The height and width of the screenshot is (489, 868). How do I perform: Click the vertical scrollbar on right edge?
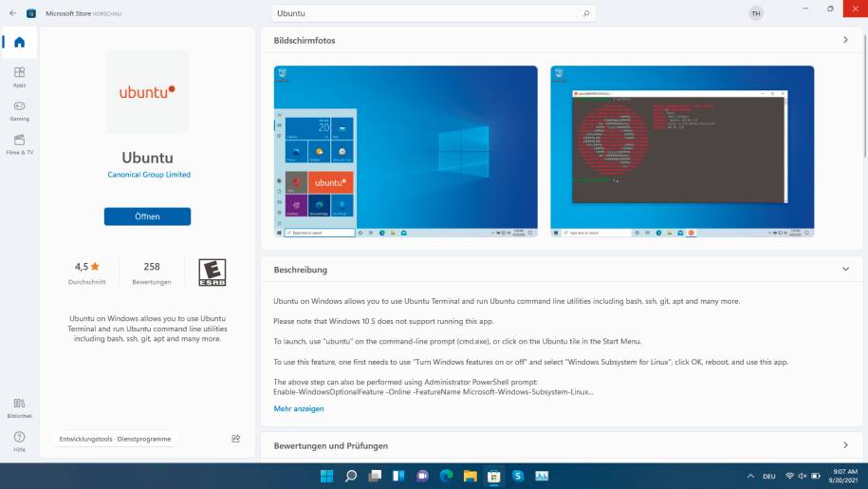click(x=864, y=94)
